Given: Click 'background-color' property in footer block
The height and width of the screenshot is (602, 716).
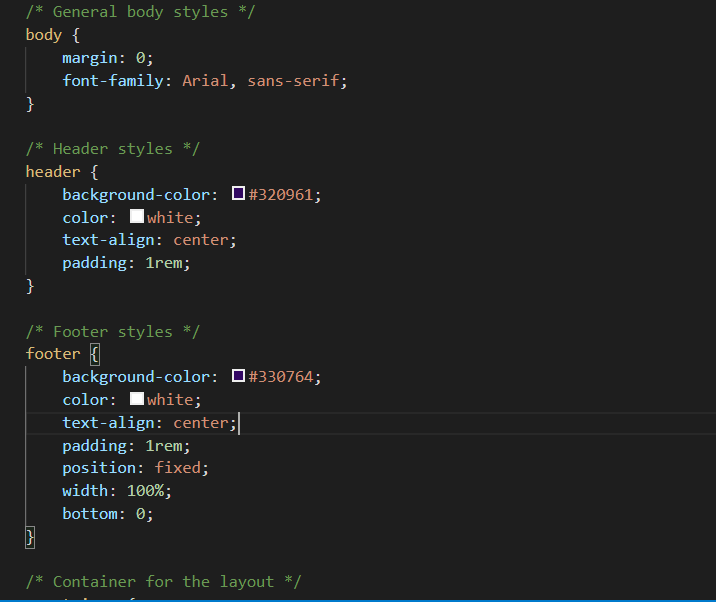Looking at the screenshot, I should [x=136, y=377].
